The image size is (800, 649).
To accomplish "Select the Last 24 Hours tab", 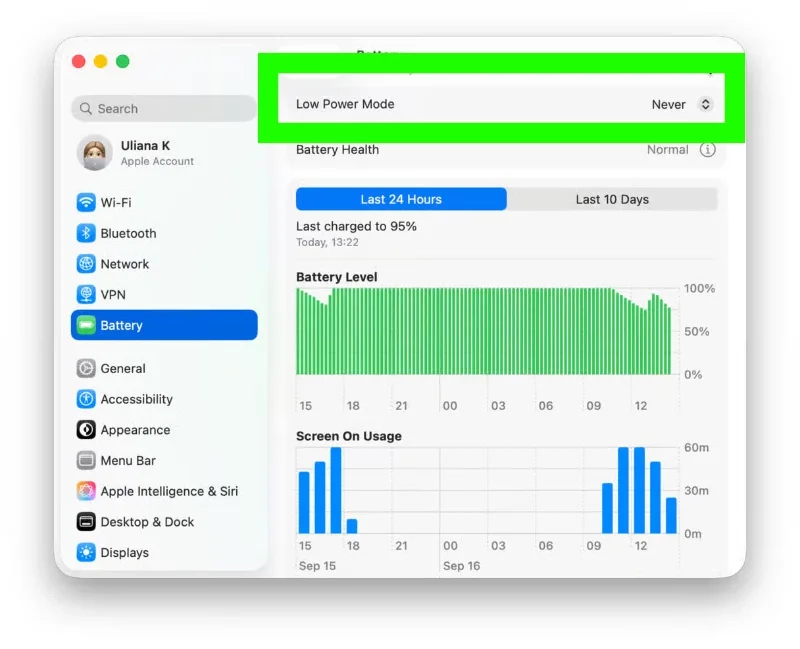I will [401, 199].
